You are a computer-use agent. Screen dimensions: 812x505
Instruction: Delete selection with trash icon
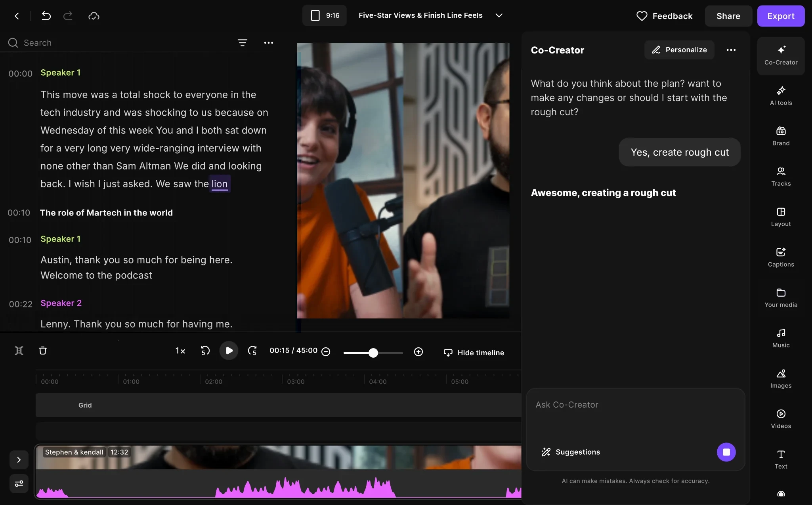[43, 351]
